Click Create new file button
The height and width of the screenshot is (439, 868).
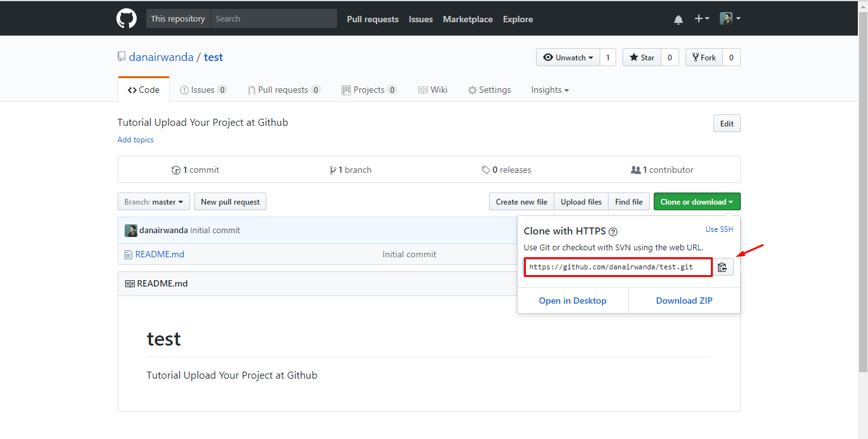[x=521, y=202]
